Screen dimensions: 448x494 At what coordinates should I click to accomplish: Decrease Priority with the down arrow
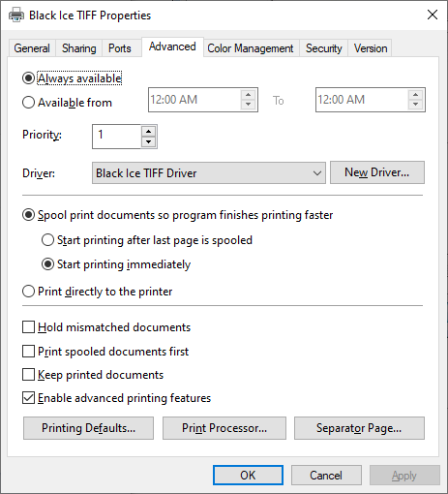[148, 141]
